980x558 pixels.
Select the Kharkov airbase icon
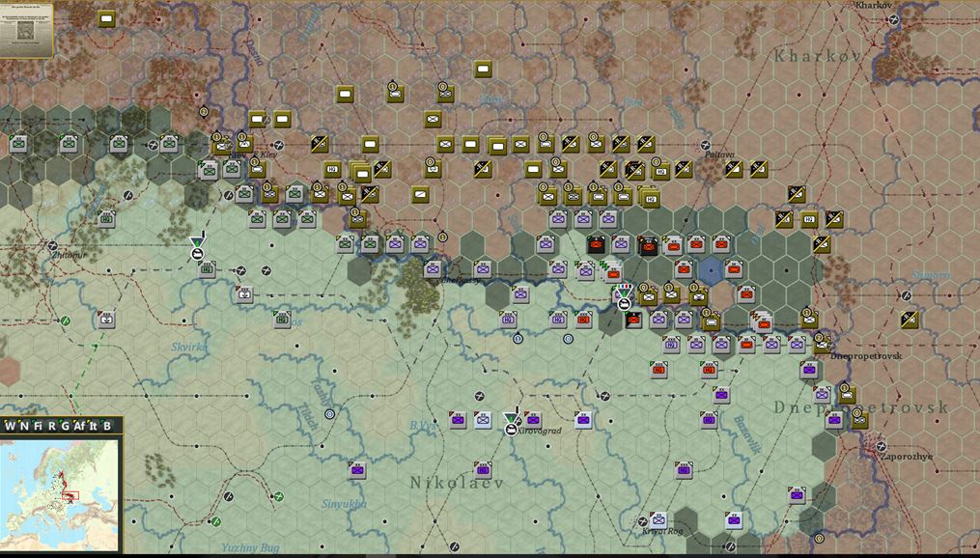point(894,19)
